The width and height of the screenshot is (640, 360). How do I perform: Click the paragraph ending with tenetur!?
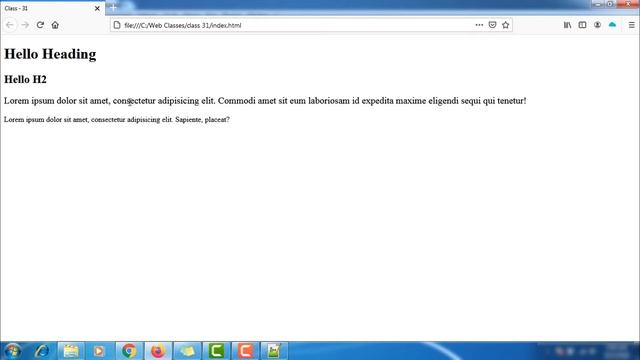coord(265,101)
